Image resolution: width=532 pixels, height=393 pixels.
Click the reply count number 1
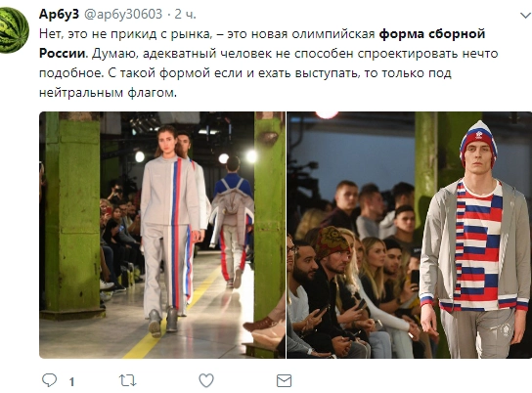[71, 382]
